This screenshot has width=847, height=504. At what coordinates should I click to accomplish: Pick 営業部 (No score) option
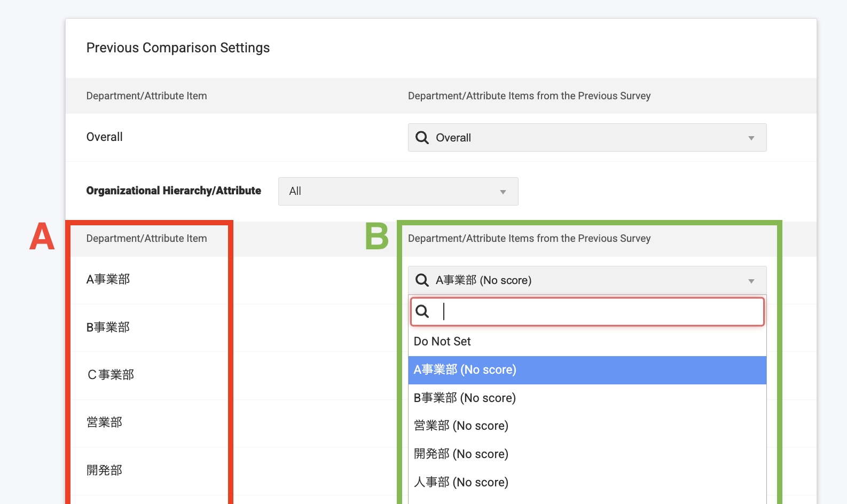461,426
